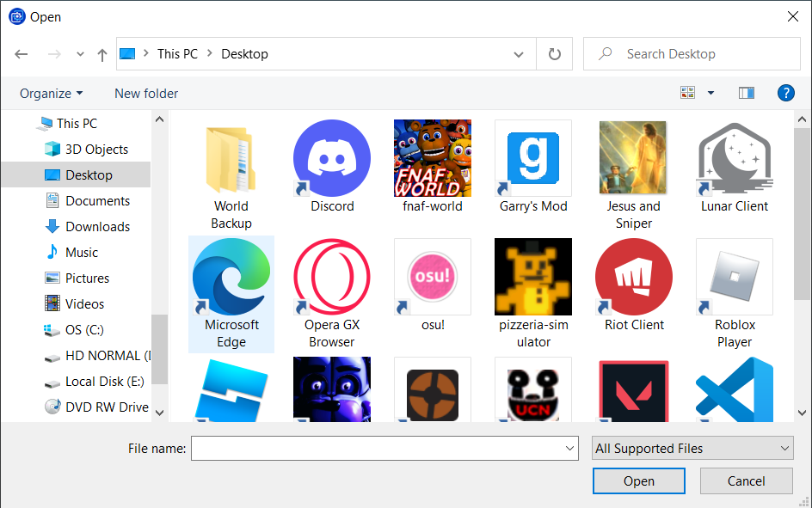Select the Roblox Player shortcut
Image resolution: width=812 pixels, height=508 pixels.
[735, 294]
